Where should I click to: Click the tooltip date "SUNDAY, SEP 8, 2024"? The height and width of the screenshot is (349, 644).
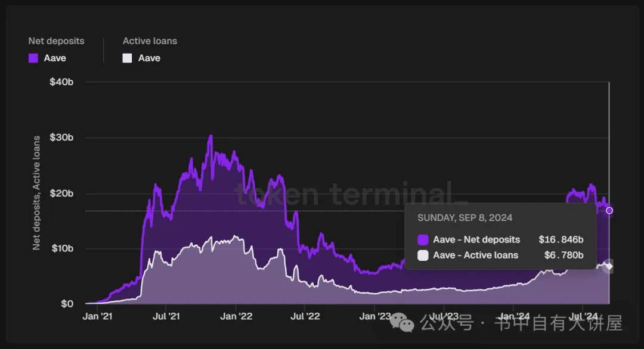[x=465, y=218]
